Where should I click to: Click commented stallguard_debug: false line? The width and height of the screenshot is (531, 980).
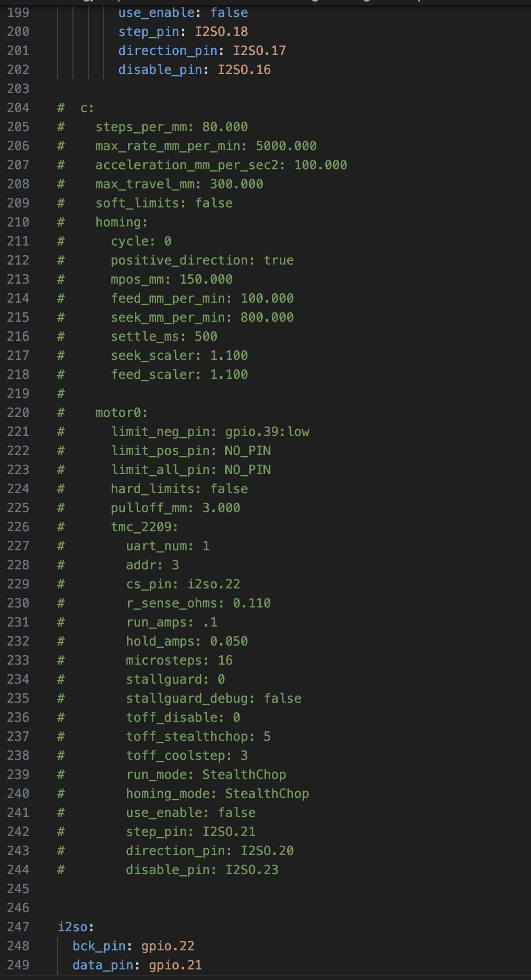click(x=214, y=698)
